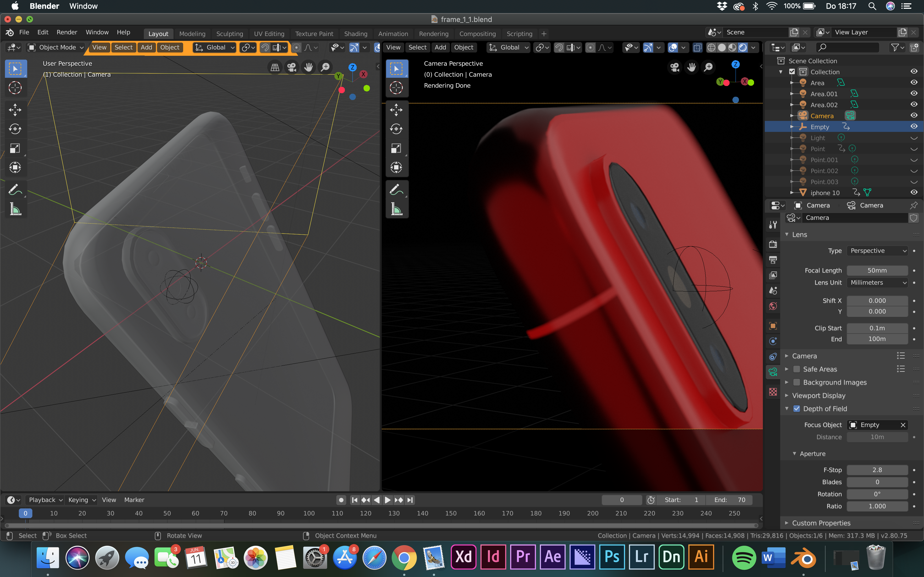Click the Play animation button
The height and width of the screenshot is (577, 924).
coord(387,500)
